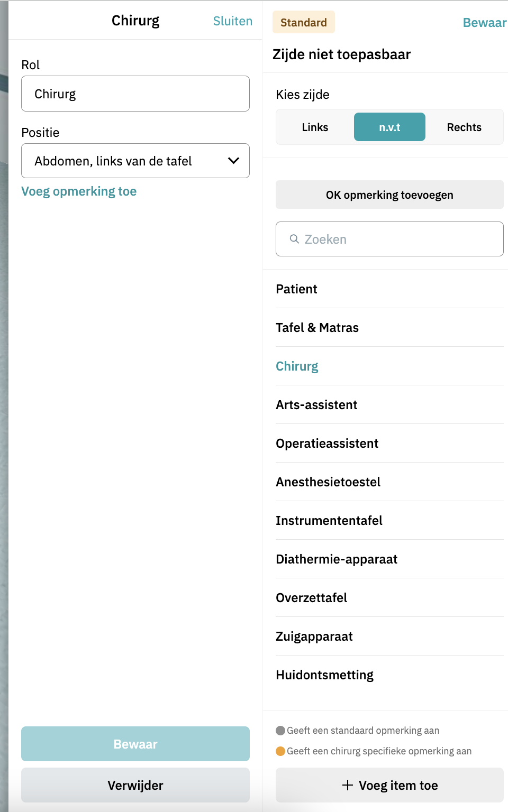
Task: Select the Rechts side option
Action: tap(464, 127)
